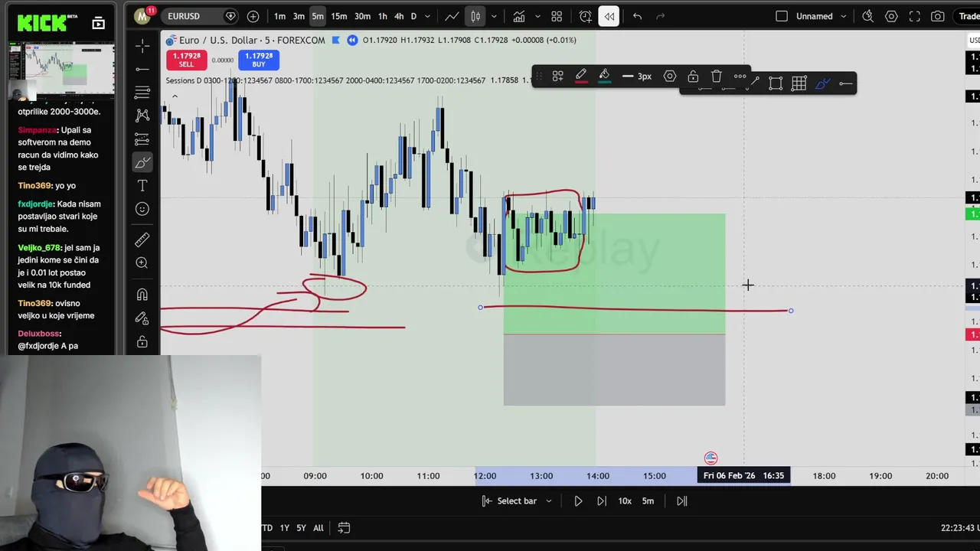Change the 10x replay speed
980x551 pixels.
[x=625, y=501]
